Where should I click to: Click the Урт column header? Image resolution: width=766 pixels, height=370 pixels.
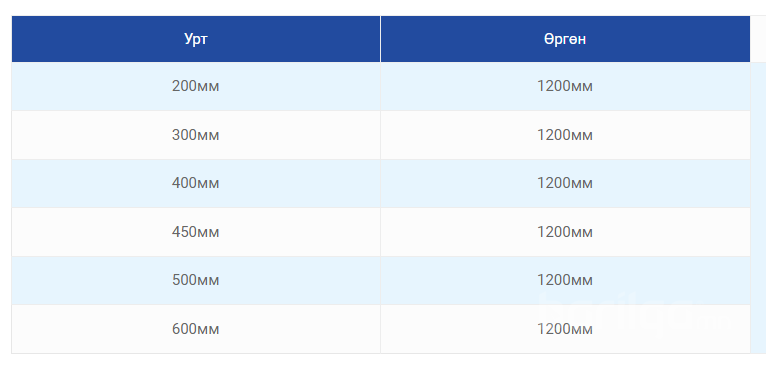click(x=196, y=39)
